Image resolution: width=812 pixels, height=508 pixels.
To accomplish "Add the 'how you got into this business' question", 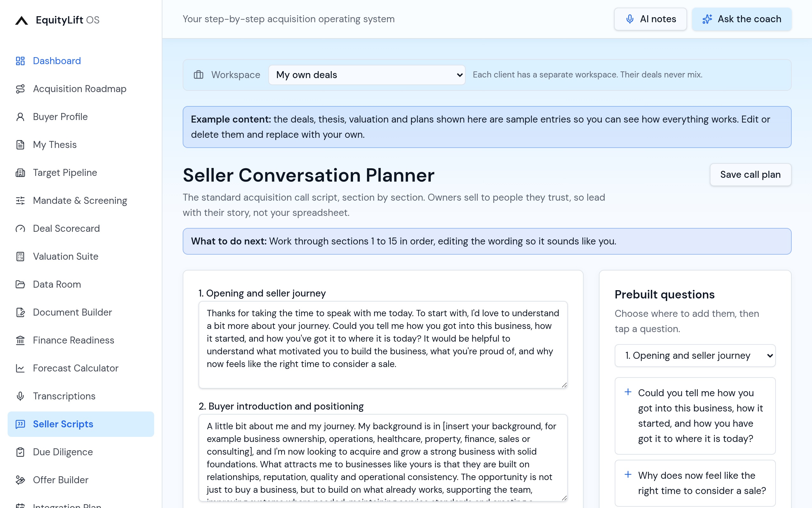I will [695, 416].
